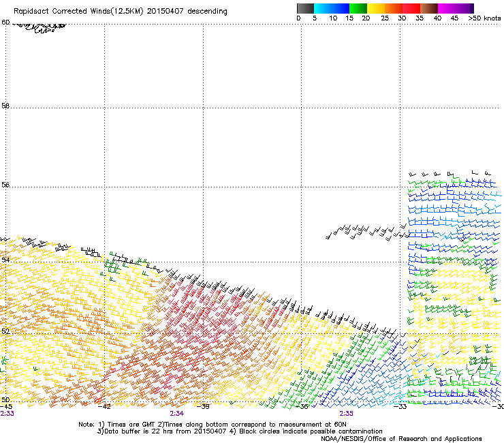
Task: Click the latitude label 50
Action: click(5, 400)
